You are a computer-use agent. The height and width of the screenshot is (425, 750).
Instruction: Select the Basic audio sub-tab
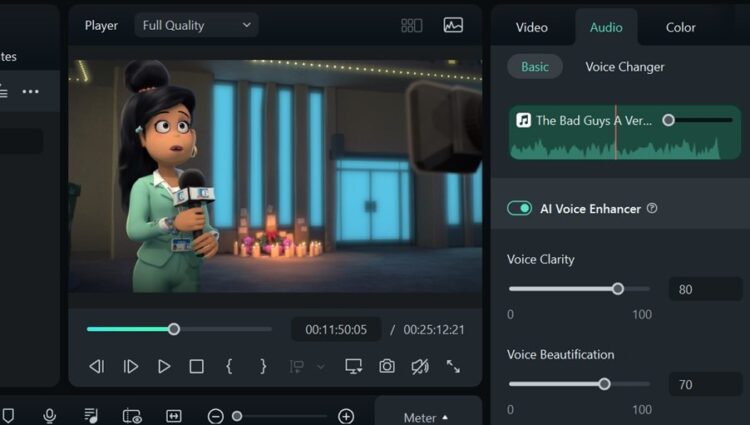[535, 66]
